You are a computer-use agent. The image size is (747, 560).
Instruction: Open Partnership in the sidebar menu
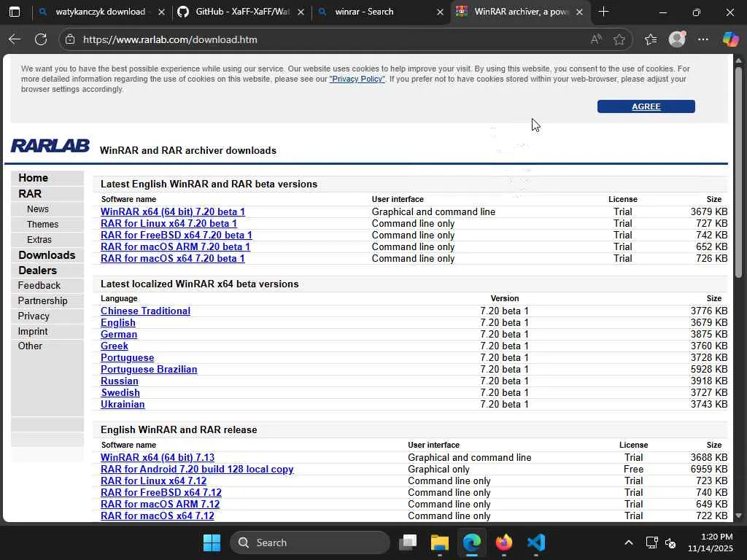point(42,300)
